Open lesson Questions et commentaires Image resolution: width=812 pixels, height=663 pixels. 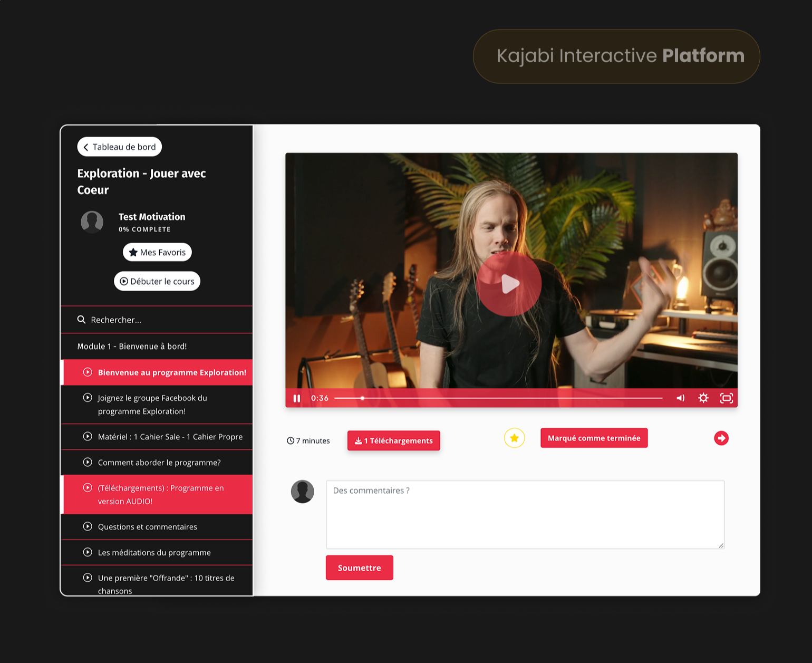(157, 527)
